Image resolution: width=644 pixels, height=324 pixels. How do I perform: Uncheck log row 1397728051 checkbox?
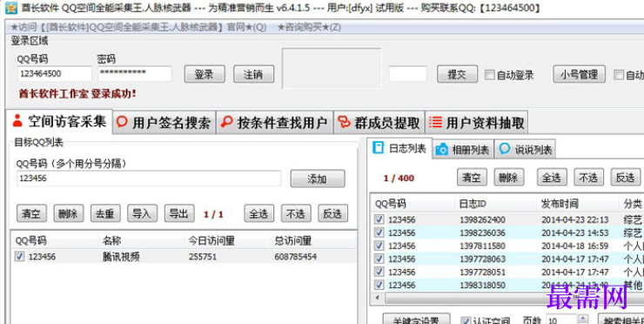pyautogui.click(x=379, y=272)
